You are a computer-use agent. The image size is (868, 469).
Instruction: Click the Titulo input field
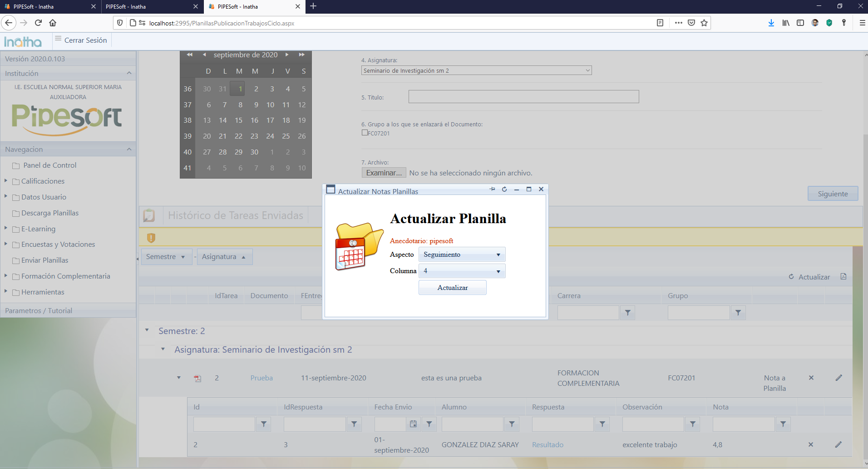pyautogui.click(x=523, y=97)
